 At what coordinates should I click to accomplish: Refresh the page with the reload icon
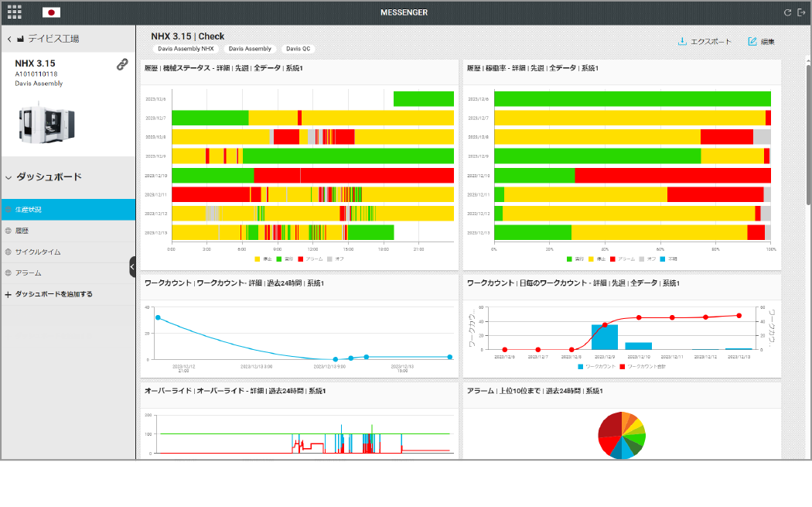coord(788,12)
